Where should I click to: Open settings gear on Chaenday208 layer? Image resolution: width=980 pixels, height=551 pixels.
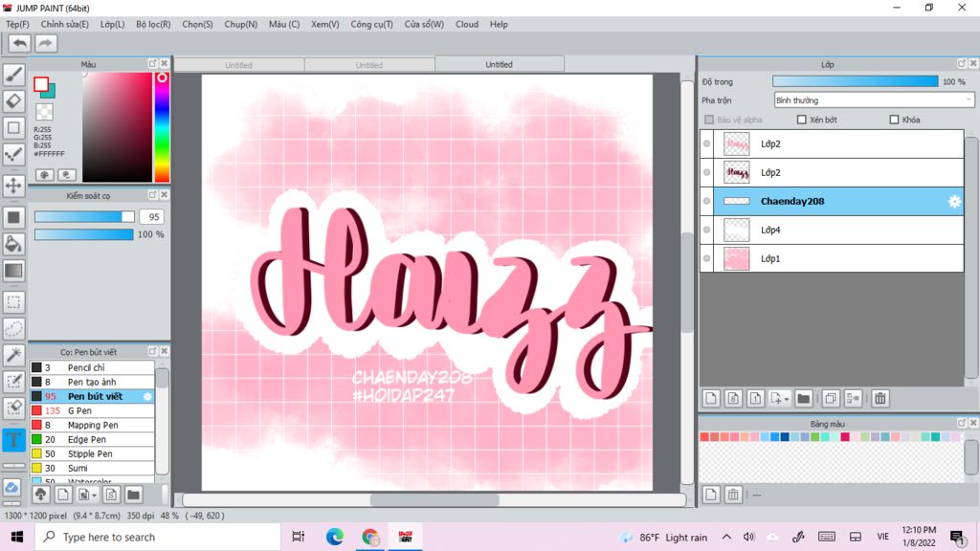(954, 201)
